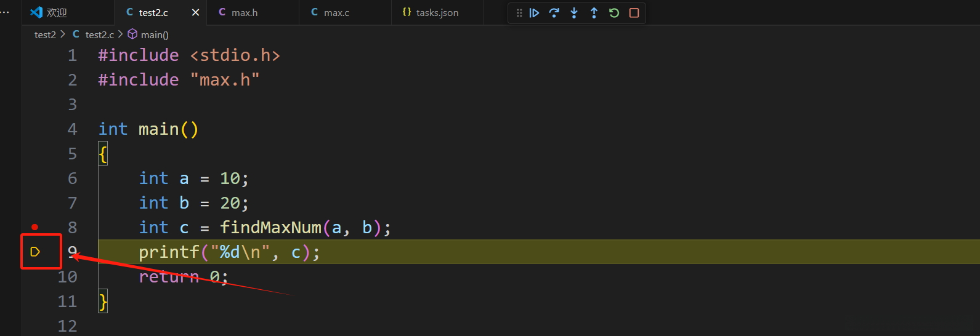The width and height of the screenshot is (980, 336).
Task: Click the Step Over debug icon
Action: [554, 13]
